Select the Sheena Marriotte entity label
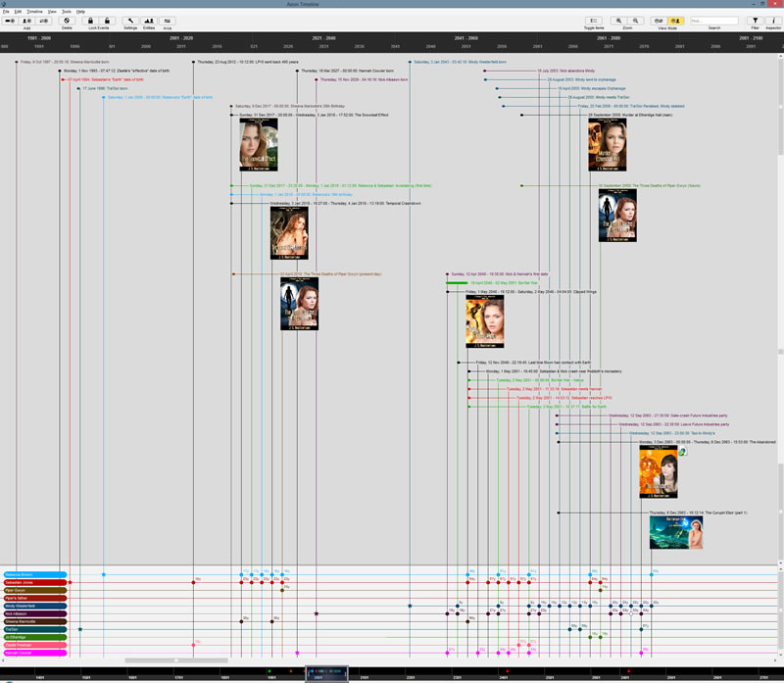 point(35,621)
